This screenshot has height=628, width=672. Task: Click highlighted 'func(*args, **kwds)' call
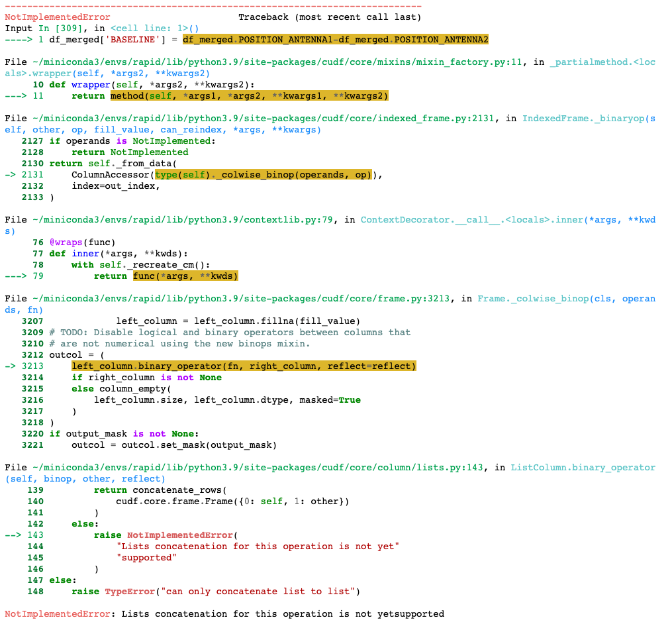pos(185,276)
